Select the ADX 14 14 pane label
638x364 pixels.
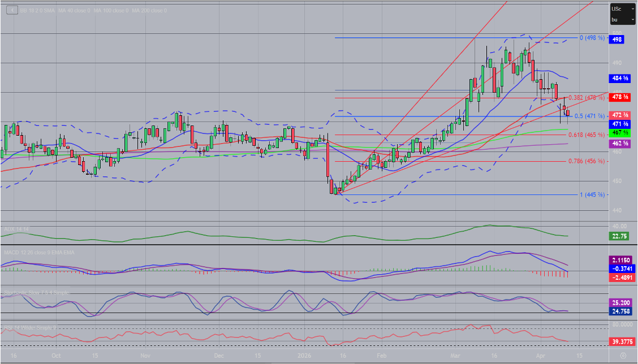click(x=17, y=228)
